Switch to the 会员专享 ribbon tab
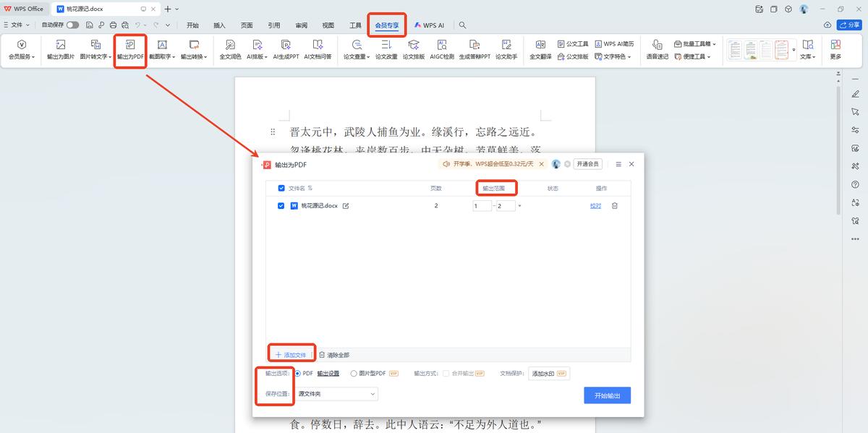868x433 pixels. [x=387, y=24]
